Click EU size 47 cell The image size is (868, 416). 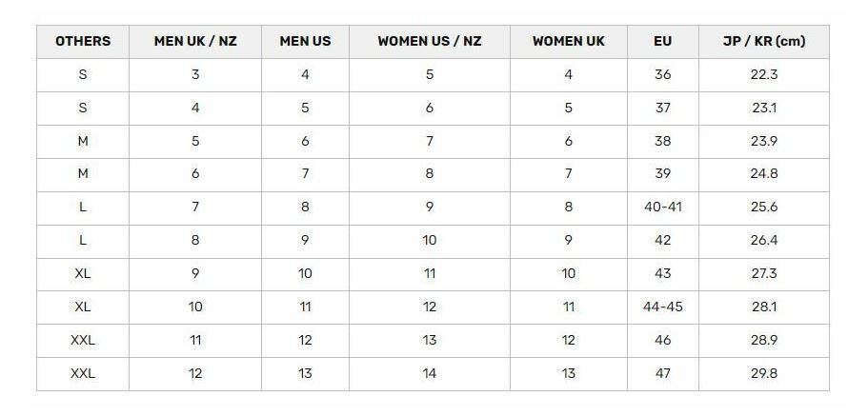tap(662, 374)
